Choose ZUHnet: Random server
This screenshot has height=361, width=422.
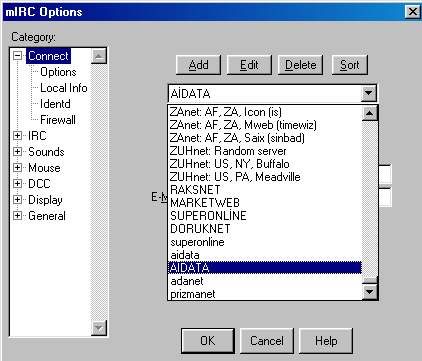[265, 151]
